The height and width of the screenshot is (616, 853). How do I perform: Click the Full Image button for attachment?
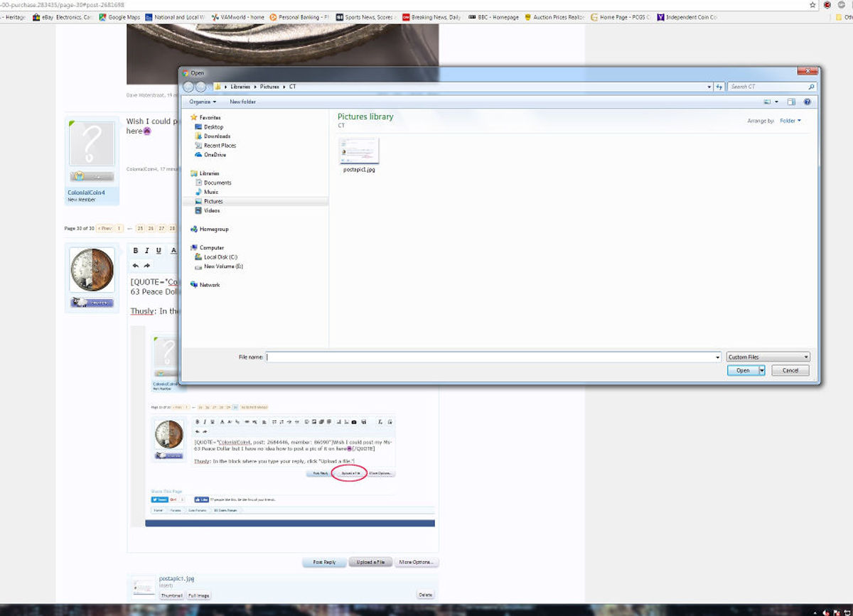(198, 595)
